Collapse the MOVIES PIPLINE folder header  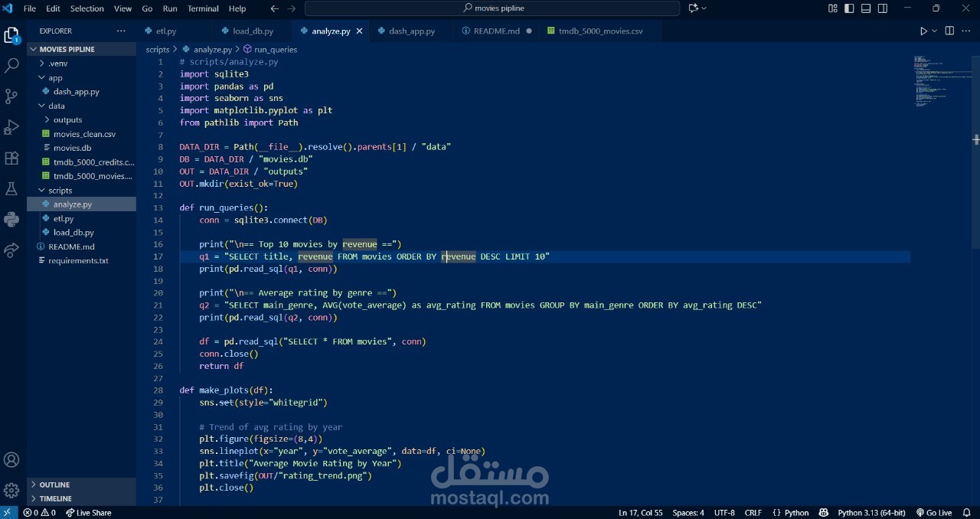coord(81,49)
